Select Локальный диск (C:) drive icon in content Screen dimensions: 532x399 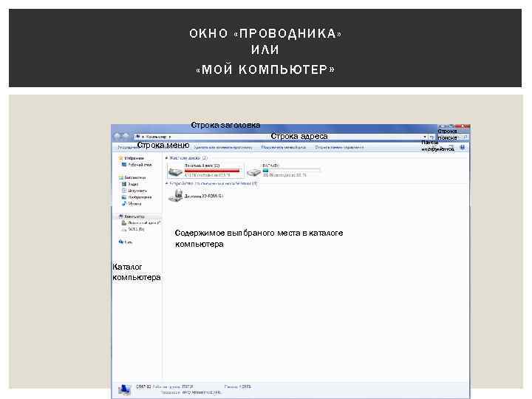pyautogui.click(x=176, y=171)
